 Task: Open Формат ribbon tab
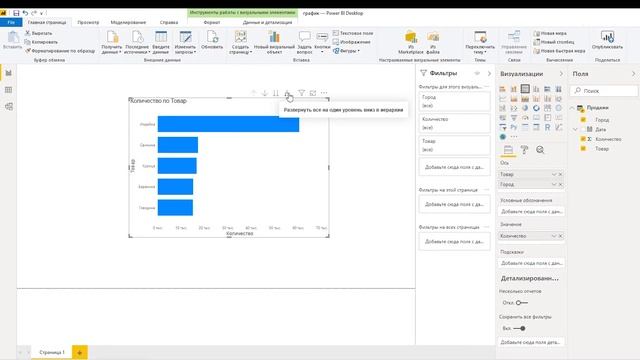pyautogui.click(x=212, y=22)
